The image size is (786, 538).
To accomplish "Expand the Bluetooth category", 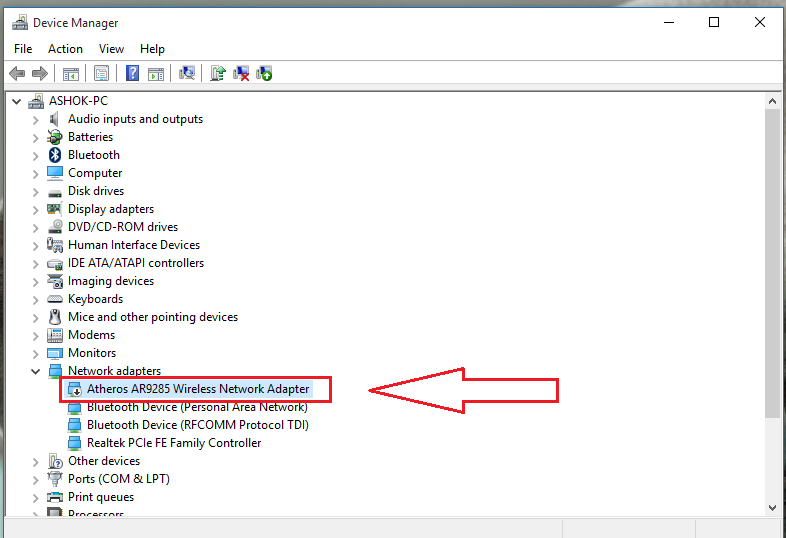I will [36, 155].
